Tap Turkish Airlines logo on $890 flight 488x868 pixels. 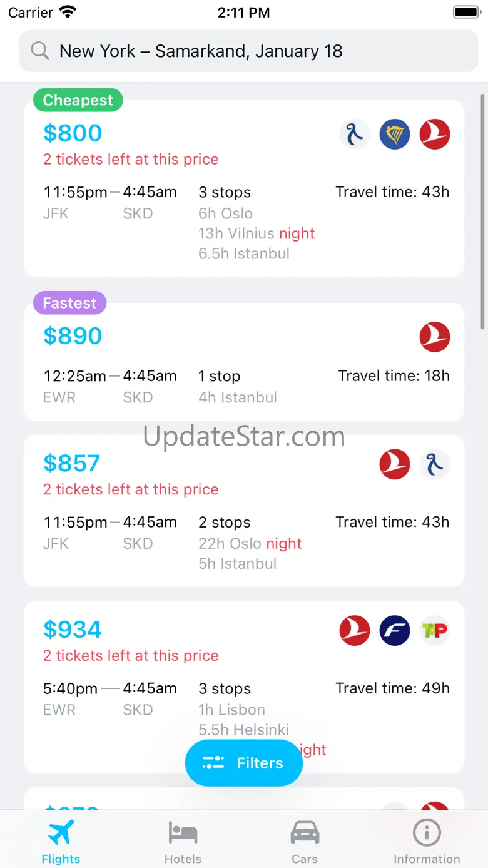(434, 337)
